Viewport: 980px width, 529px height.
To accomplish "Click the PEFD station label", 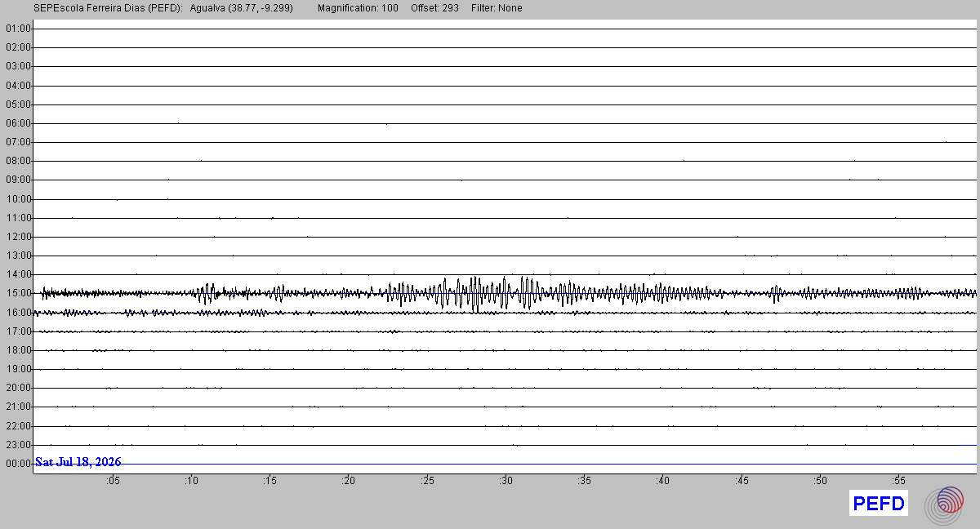I will click(x=879, y=504).
